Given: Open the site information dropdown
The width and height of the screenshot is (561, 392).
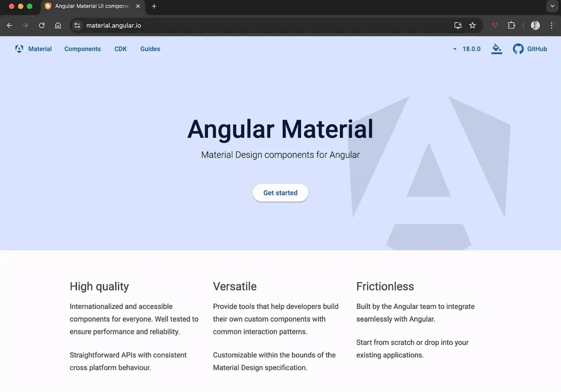Looking at the screenshot, I should pos(77,26).
